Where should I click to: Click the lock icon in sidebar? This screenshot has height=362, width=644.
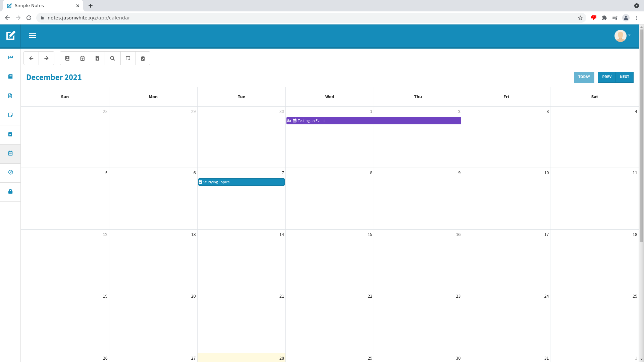10,191
